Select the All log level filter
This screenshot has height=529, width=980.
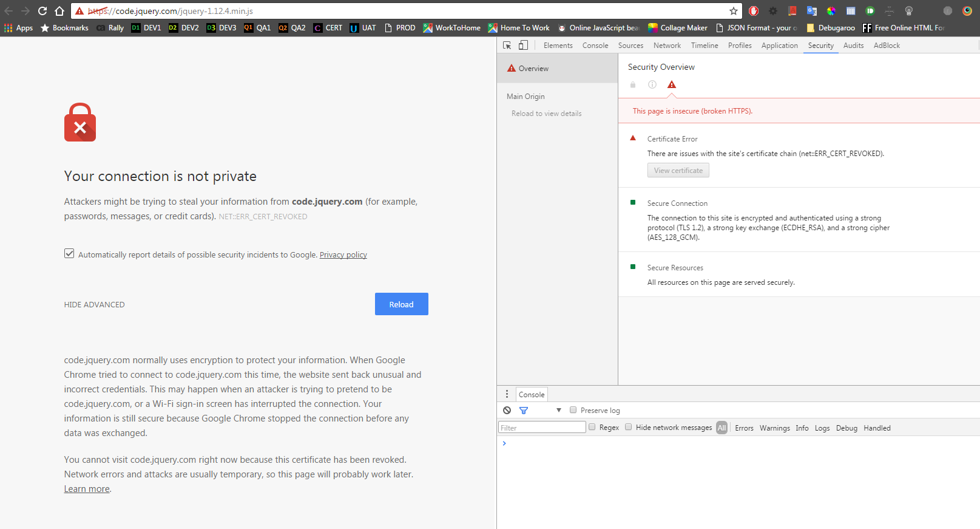pyautogui.click(x=721, y=428)
